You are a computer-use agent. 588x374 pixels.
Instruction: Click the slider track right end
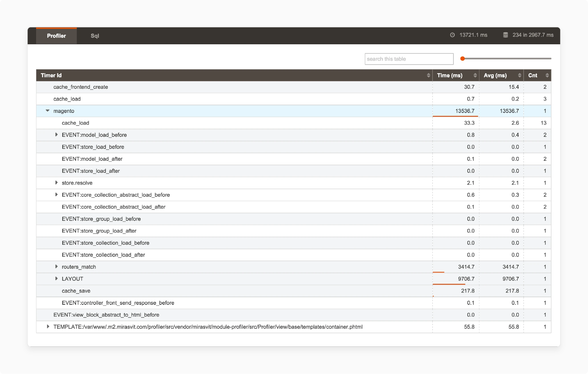tap(550, 59)
